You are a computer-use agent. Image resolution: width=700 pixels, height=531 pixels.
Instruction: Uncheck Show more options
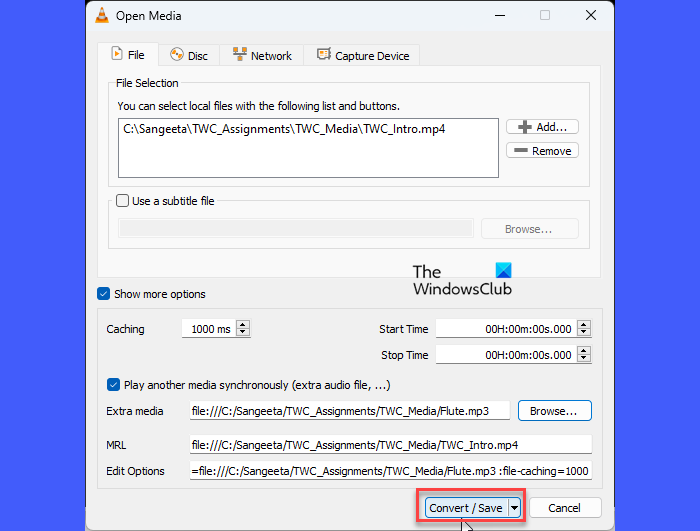(x=104, y=294)
